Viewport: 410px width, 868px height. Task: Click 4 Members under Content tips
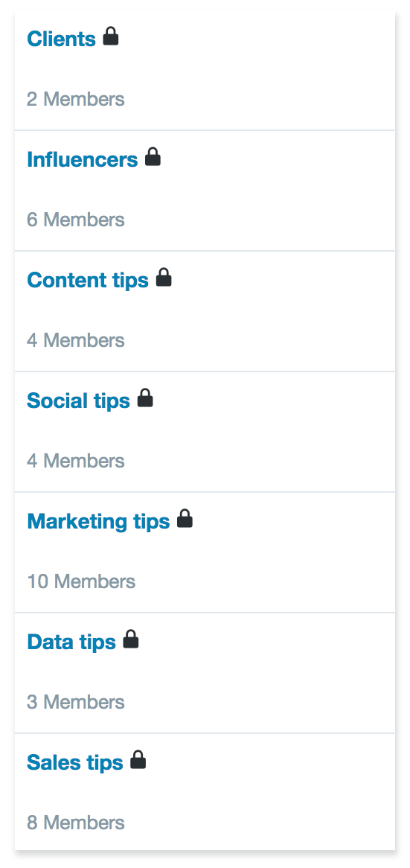pyautogui.click(x=76, y=341)
